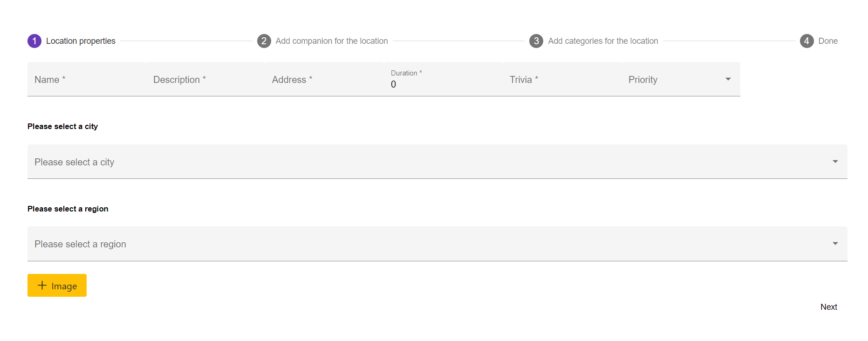Expand the Priority dropdown
The height and width of the screenshot is (341, 868).
pos(680,80)
